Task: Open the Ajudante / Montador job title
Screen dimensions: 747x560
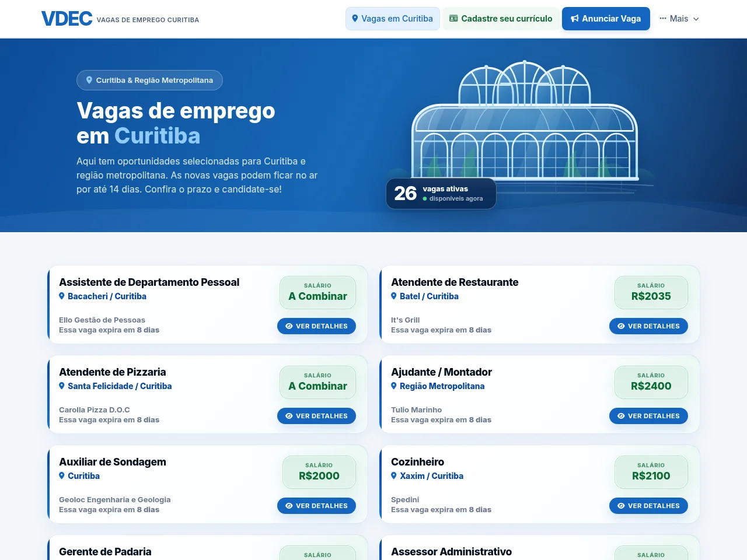Action: (441, 372)
